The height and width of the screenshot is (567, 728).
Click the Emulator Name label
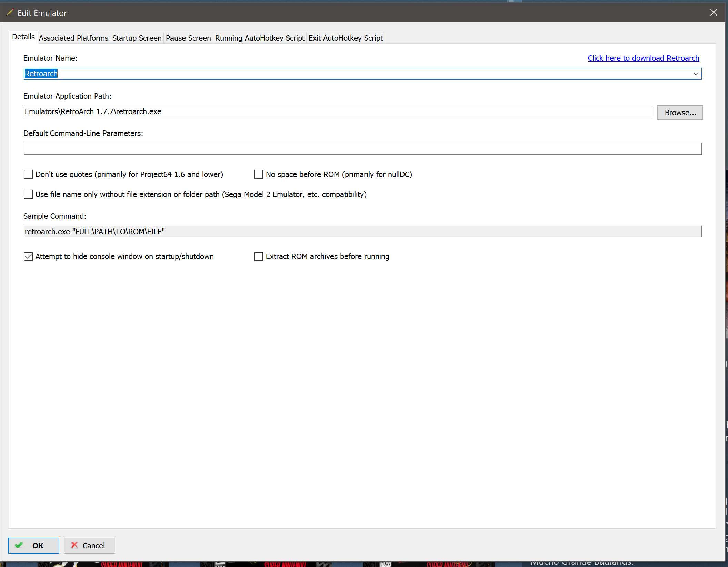pyautogui.click(x=50, y=58)
